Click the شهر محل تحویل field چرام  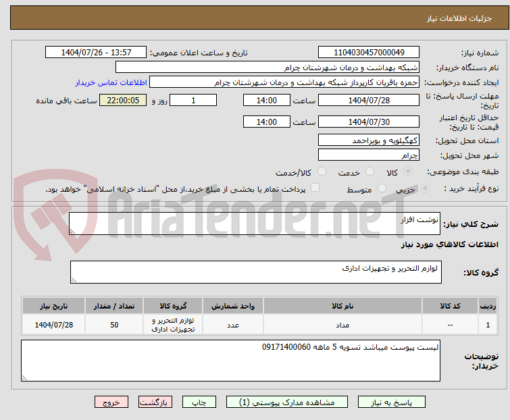pyautogui.click(x=369, y=155)
